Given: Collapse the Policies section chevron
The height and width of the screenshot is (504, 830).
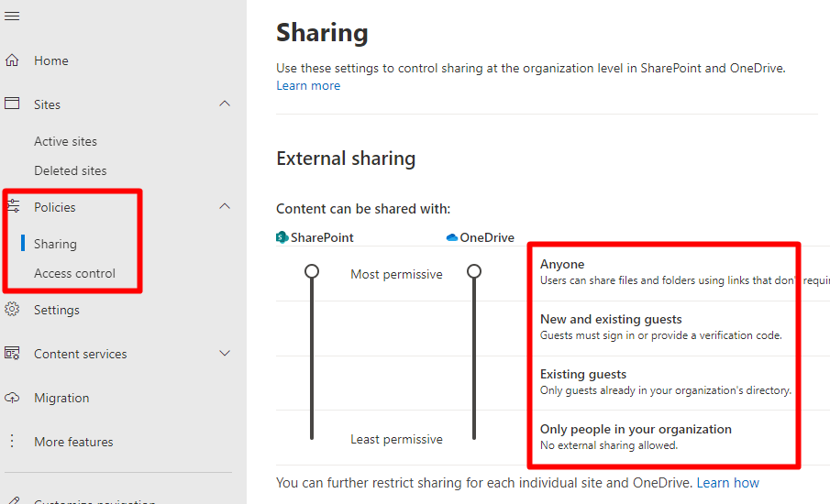Looking at the screenshot, I should [225, 207].
